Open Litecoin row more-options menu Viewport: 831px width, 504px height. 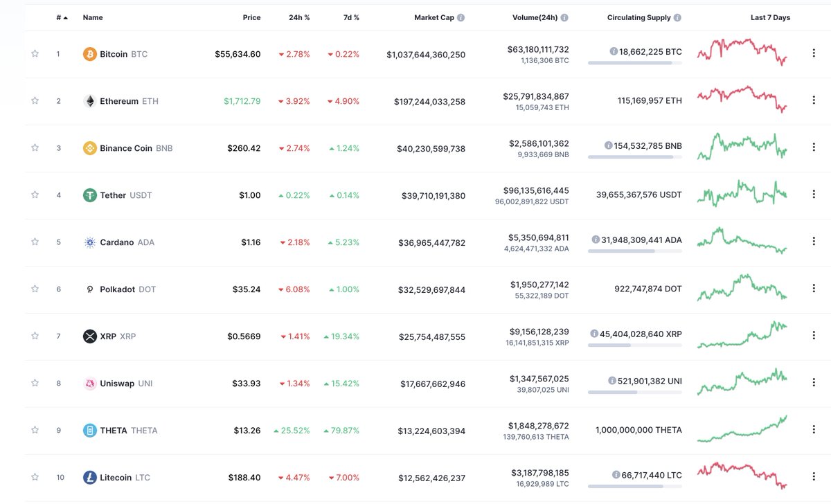(x=814, y=477)
